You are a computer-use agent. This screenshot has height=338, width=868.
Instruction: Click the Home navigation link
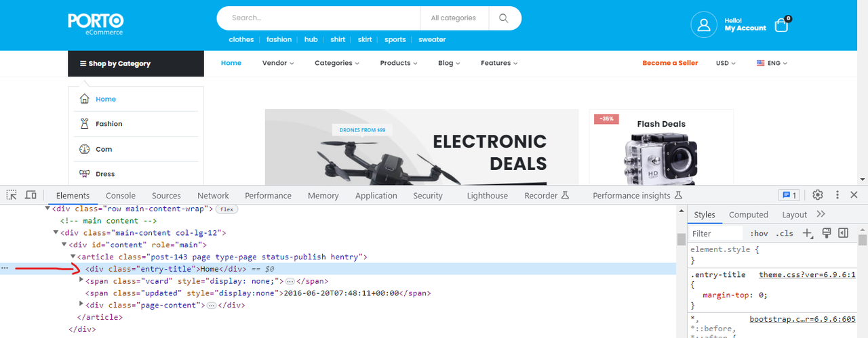[x=231, y=63]
